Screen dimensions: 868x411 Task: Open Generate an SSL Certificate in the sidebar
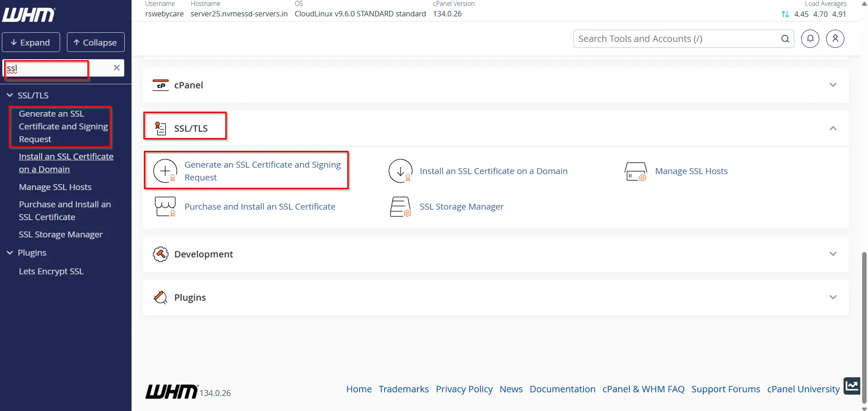(63, 127)
